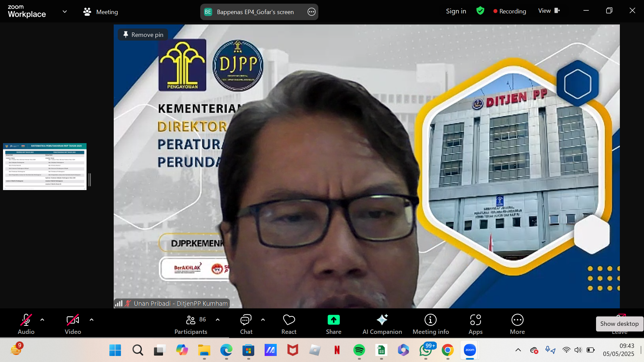
Task: Open the Participants panel
Action: (191, 324)
